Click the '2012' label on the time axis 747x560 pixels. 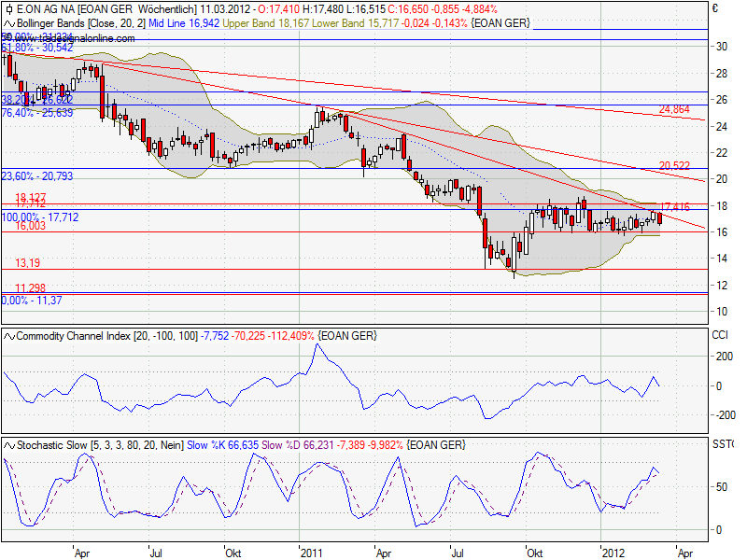click(613, 553)
